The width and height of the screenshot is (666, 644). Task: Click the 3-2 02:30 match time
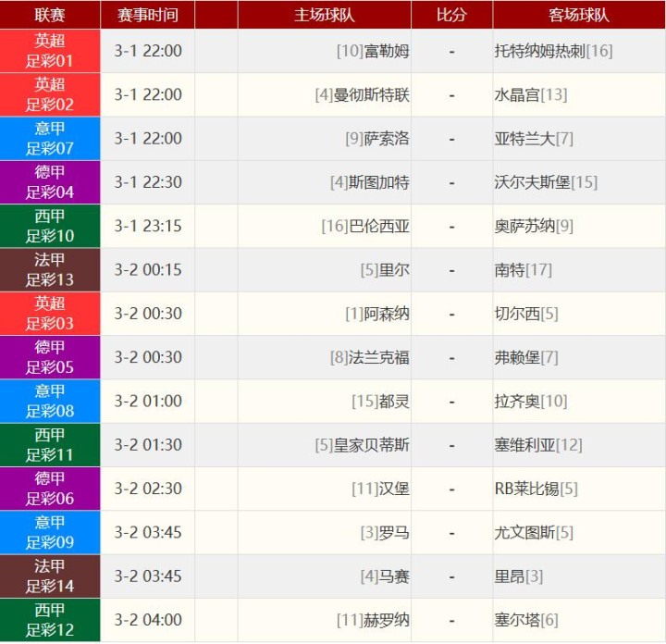(x=148, y=489)
